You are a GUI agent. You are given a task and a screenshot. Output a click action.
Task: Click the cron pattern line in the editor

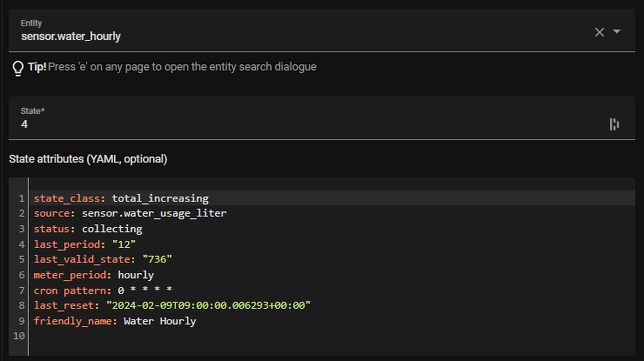tap(102, 291)
